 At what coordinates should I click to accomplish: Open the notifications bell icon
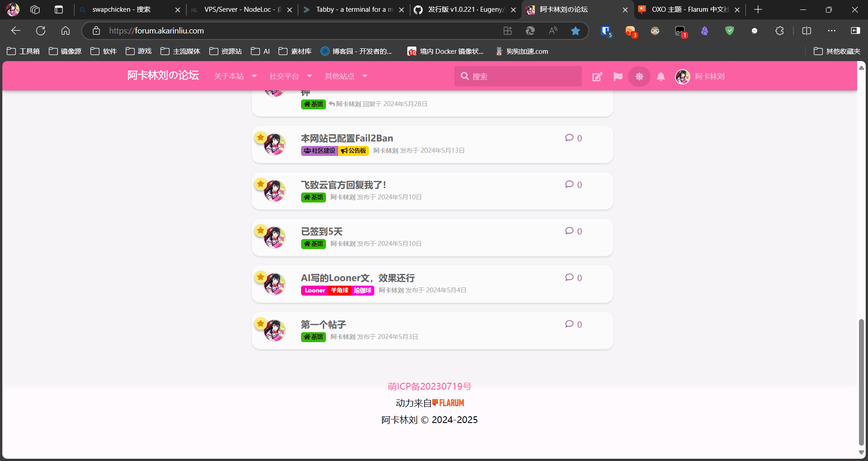(x=660, y=77)
